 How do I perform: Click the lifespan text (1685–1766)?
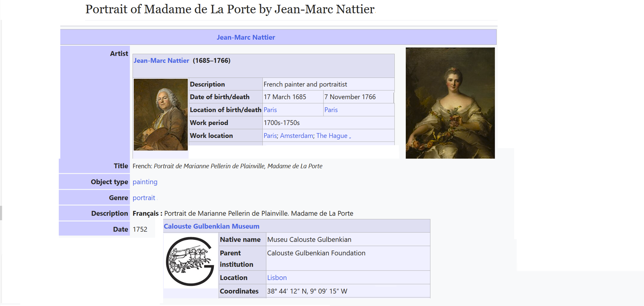click(x=212, y=60)
